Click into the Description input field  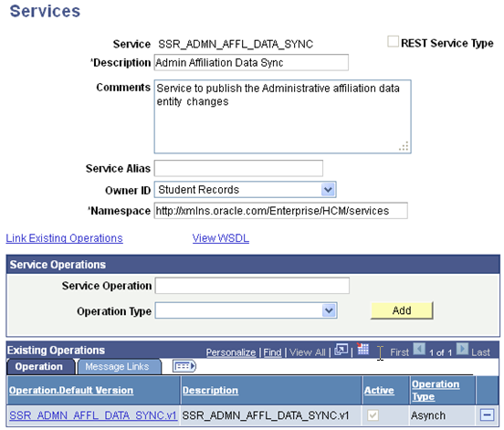pos(251,62)
